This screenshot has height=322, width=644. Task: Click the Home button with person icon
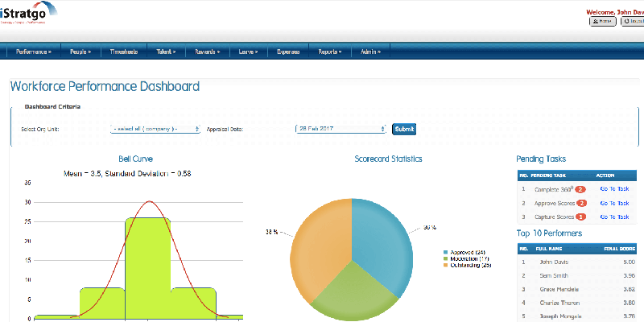tap(603, 22)
